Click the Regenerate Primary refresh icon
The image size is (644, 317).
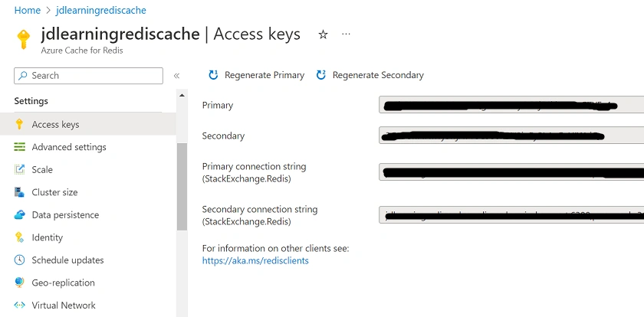coord(213,74)
